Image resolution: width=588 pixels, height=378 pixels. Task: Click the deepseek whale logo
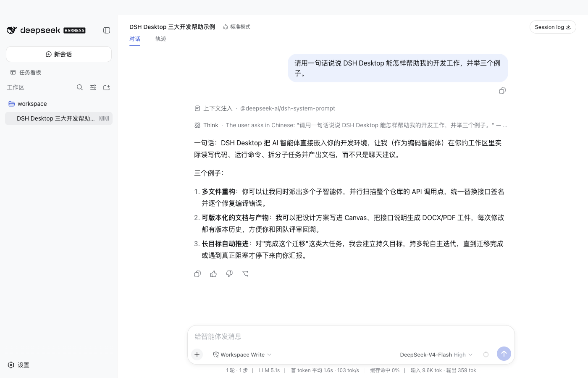pyautogui.click(x=12, y=30)
